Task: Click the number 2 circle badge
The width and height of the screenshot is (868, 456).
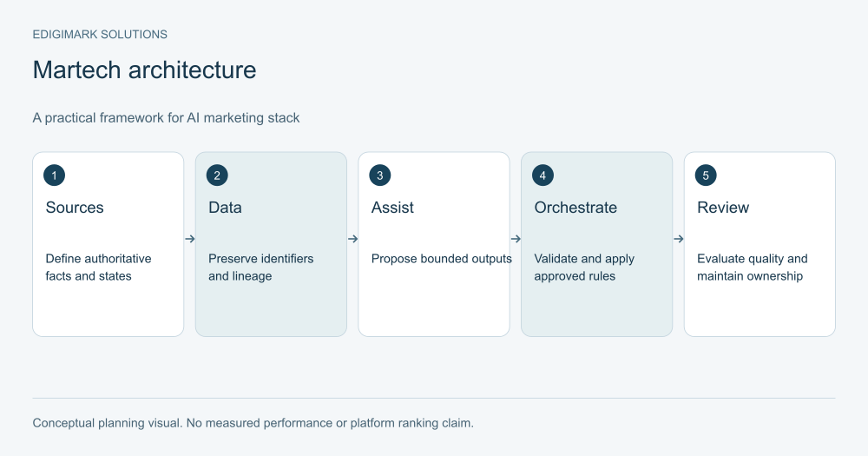Action: click(x=217, y=175)
